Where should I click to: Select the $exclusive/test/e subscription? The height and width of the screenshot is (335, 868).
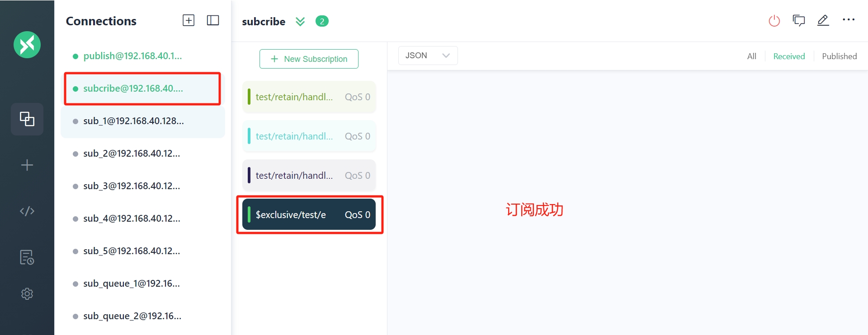pyautogui.click(x=309, y=214)
